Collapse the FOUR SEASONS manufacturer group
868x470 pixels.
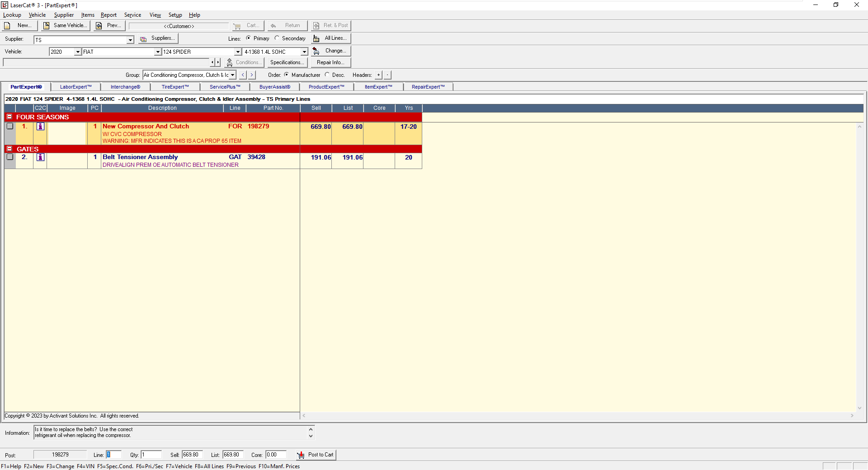[x=9, y=117]
